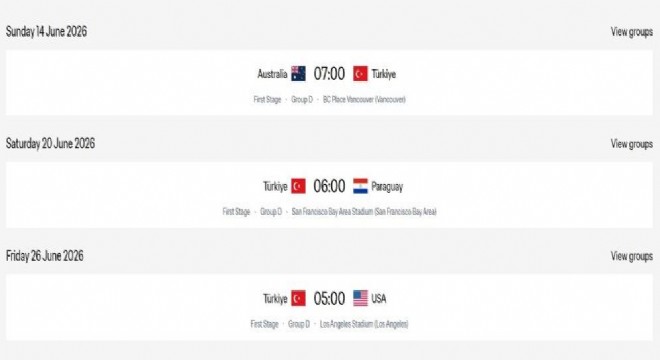
Task: Open View groups for Saturday 20 June
Action: 632,144
